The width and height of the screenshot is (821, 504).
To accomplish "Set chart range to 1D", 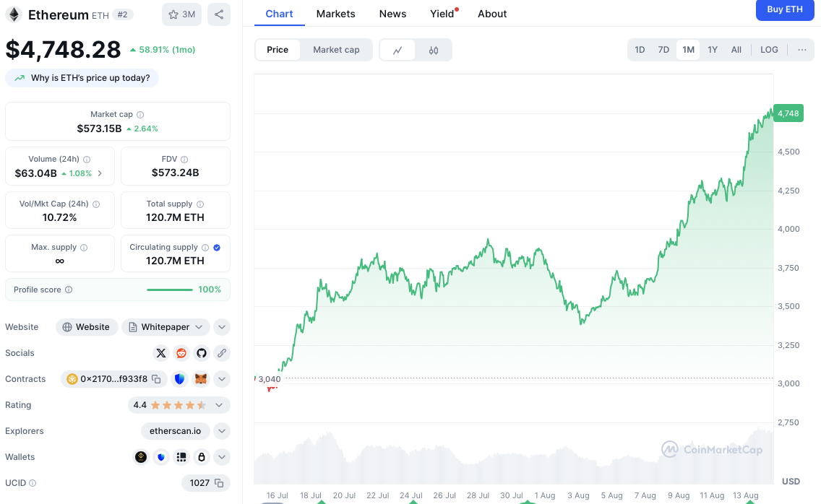I will point(640,50).
